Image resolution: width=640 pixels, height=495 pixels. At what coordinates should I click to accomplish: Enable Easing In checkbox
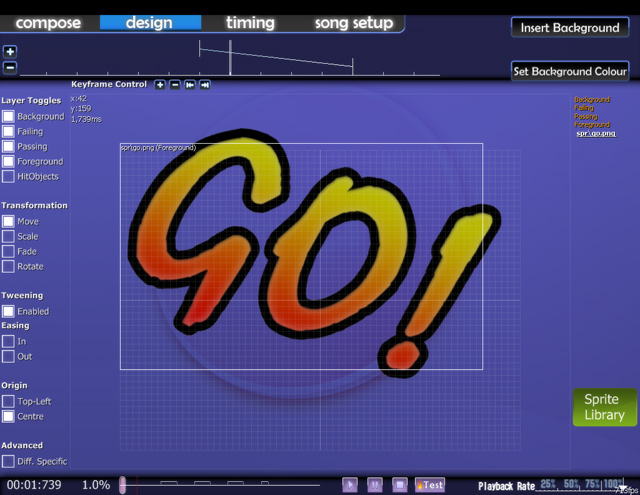click(x=8, y=341)
